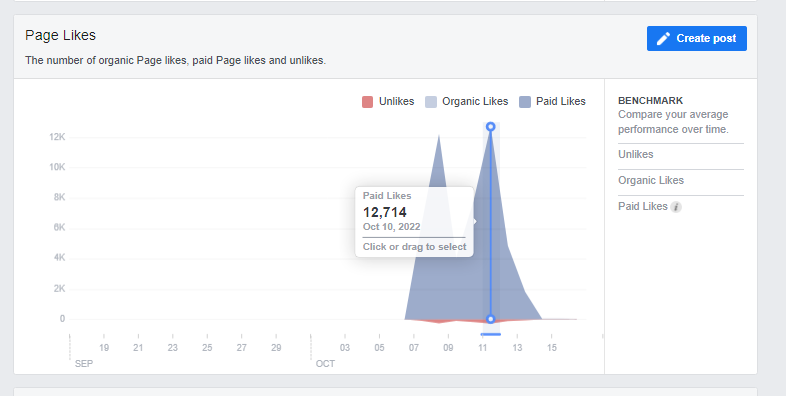
Task: Click the 13 date tick on axis
Action: (517, 347)
